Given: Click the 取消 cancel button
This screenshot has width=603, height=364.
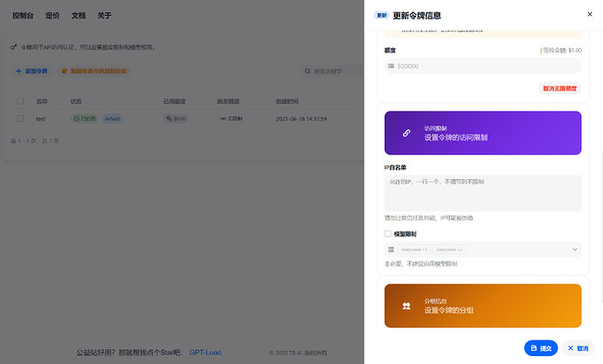Looking at the screenshot, I should tap(578, 348).
